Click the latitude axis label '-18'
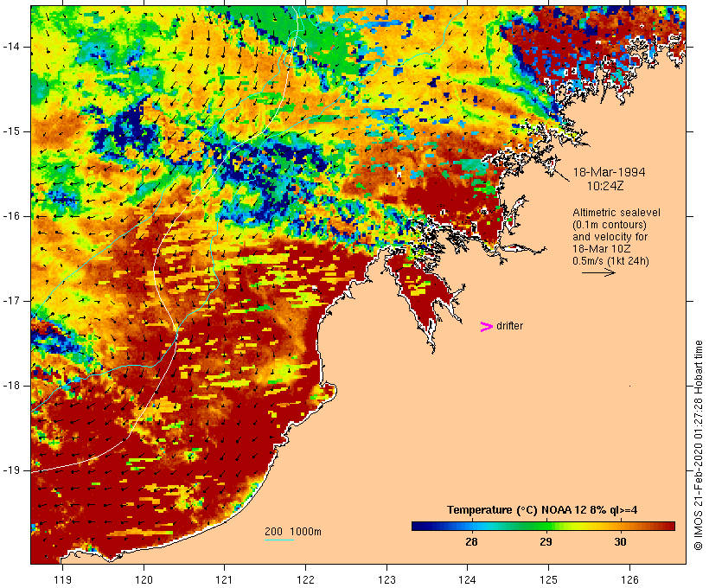The width and height of the screenshot is (709, 588). click(x=11, y=386)
